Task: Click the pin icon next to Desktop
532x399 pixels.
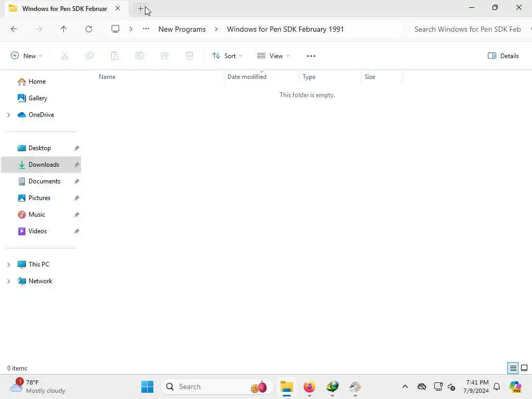Action: pyautogui.click(x=77, y=148)
